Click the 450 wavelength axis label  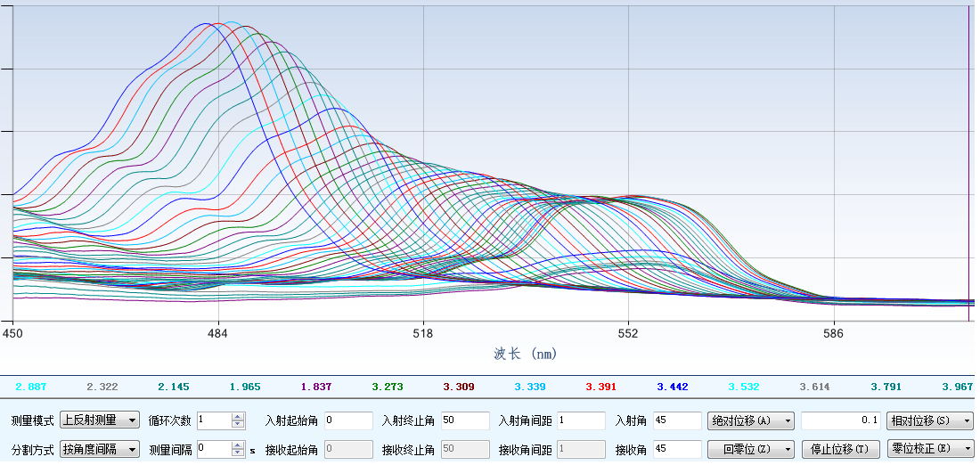tap(12, 333)
